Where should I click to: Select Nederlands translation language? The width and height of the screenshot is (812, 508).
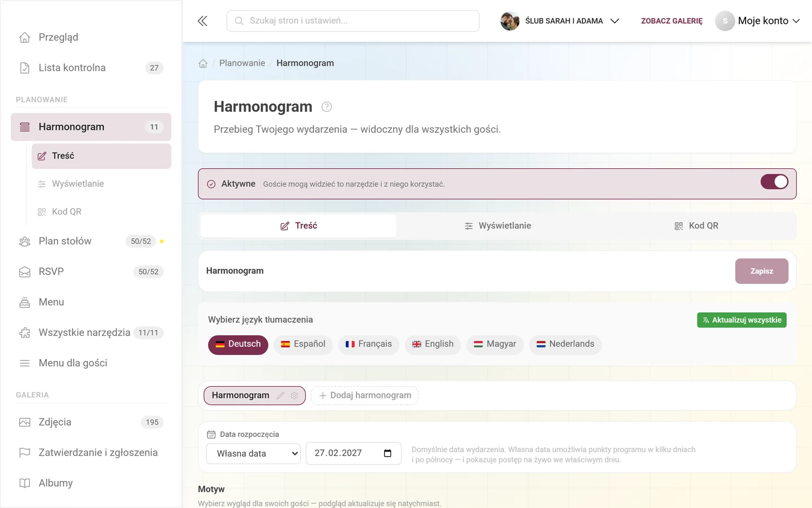pyautogui.click(x=566, y=344)
